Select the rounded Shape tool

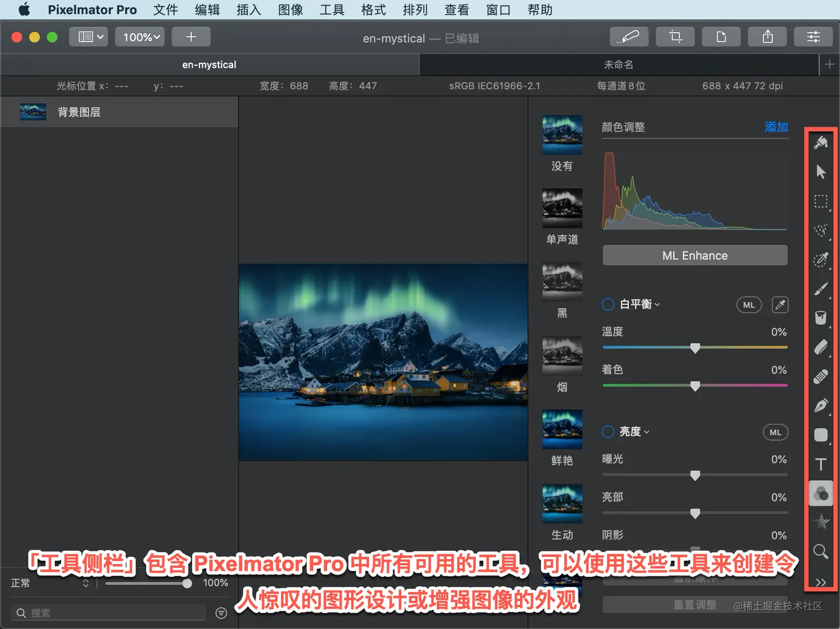(821, 435)
